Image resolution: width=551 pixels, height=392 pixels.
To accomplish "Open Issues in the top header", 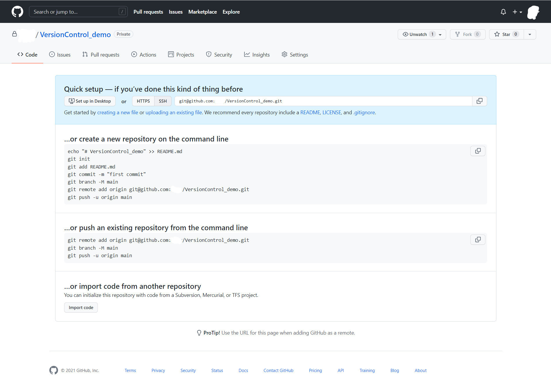I will 176,12.
